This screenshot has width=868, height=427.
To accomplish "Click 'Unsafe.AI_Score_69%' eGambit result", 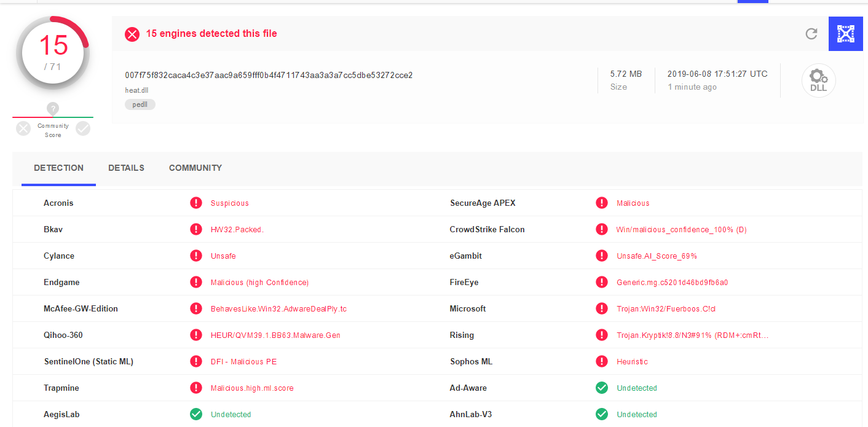I will 657,256.
